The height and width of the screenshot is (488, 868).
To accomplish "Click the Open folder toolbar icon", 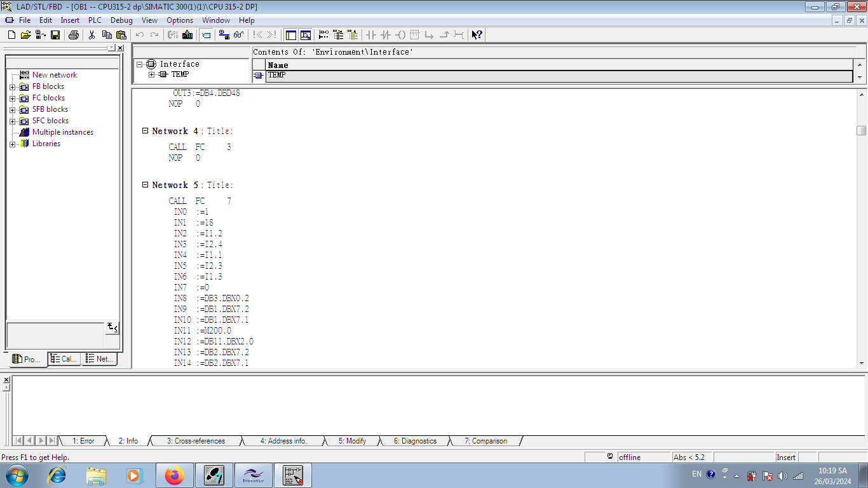I will [25, 35].
